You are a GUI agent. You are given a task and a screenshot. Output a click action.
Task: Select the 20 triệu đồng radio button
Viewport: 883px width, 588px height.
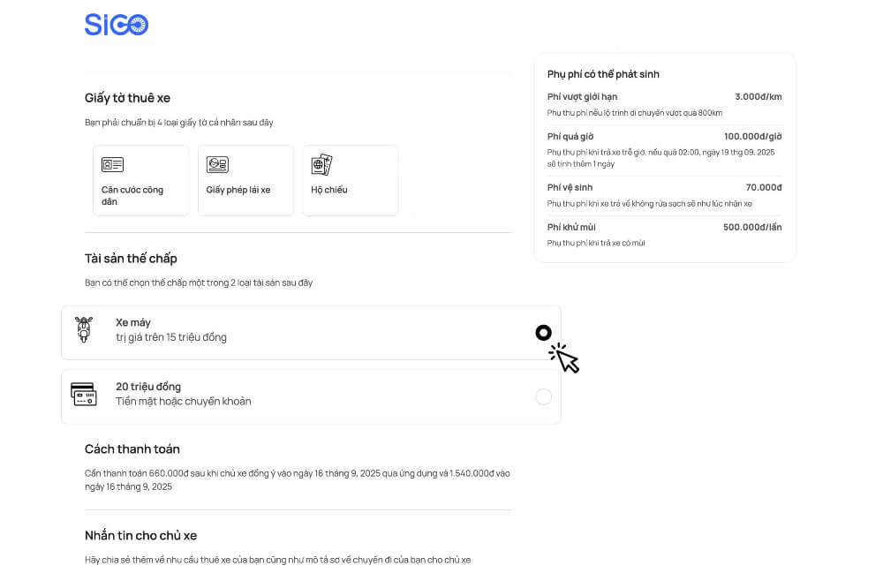543,397
